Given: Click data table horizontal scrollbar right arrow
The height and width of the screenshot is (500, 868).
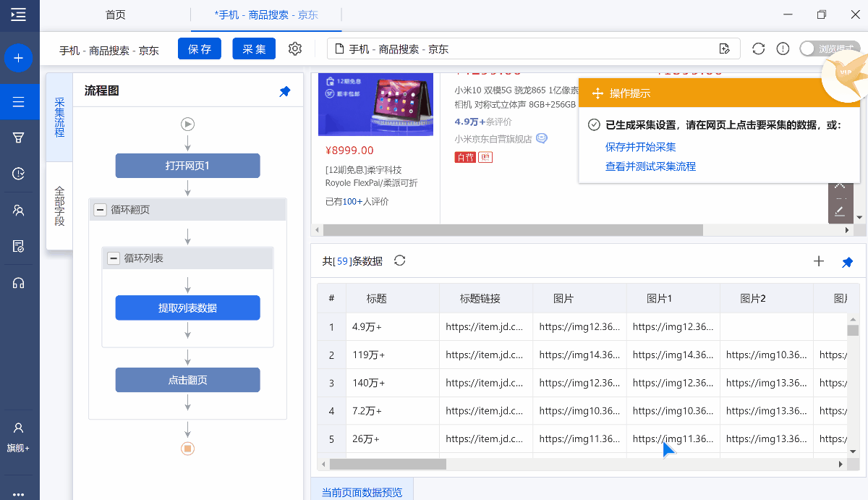Looking at the screenshot, I should [x=840, y=464].
